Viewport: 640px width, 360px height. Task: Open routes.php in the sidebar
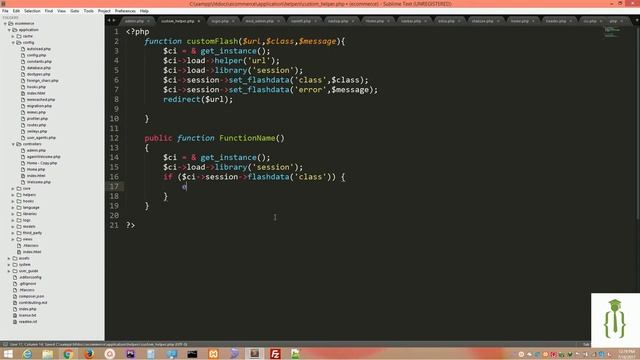(36, 125)
